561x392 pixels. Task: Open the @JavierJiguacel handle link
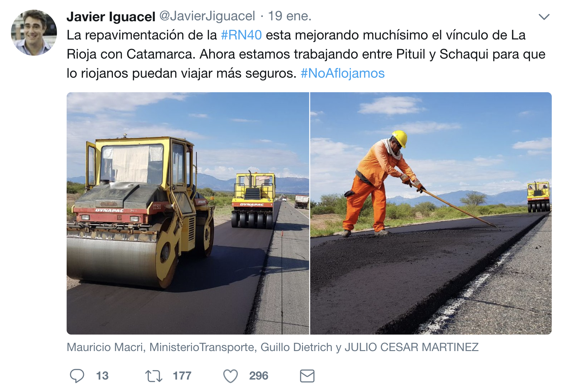pos(207,16)
